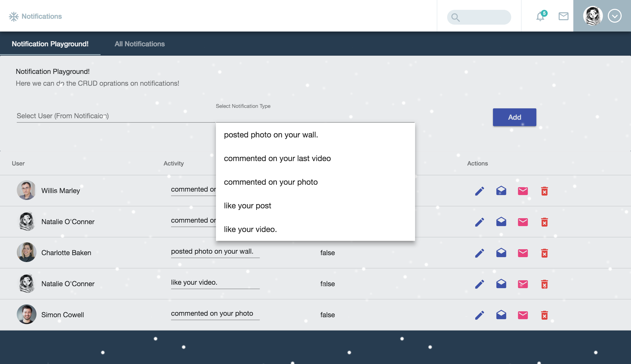
Task: Delete Charlotte Baken's notification
Action: coord(544,253)
